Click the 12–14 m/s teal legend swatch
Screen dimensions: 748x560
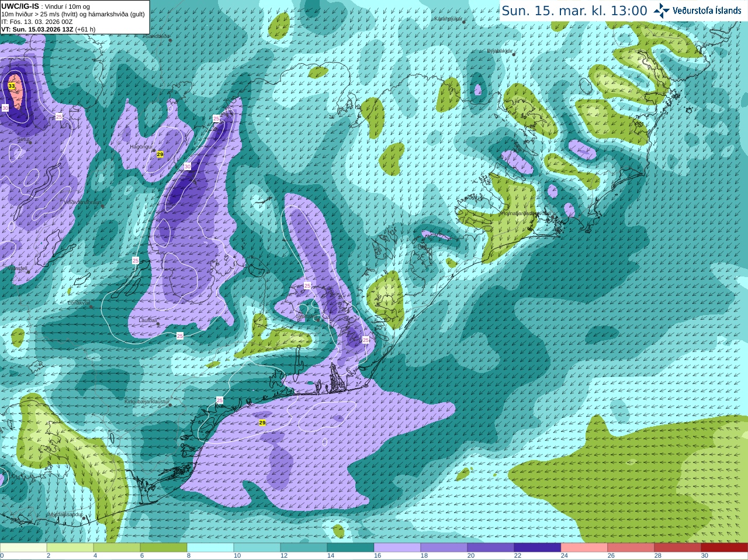[x=304, y=548]
